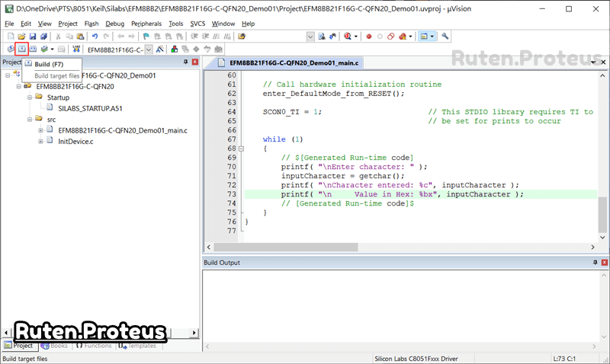The width and height of the screenshot is (610, 364).
Task: Open the breakpoints dropdown arrow
Action: pyautogui.click(x=410, y=37)
